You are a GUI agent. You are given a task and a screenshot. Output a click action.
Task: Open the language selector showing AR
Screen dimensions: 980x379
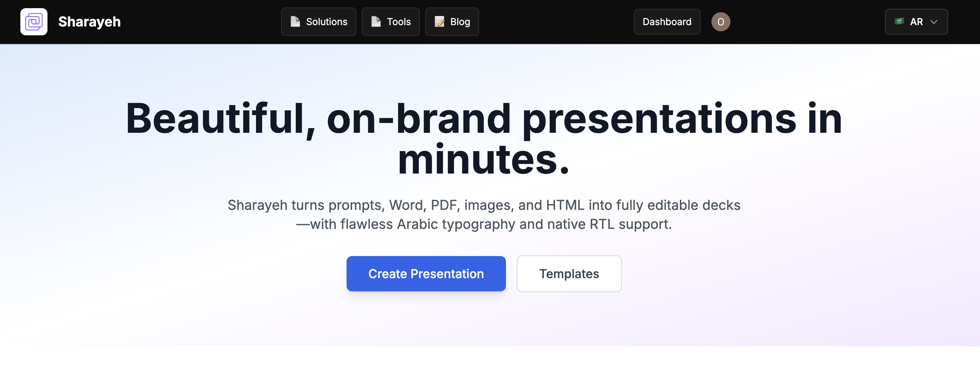[x=916, y=22]
